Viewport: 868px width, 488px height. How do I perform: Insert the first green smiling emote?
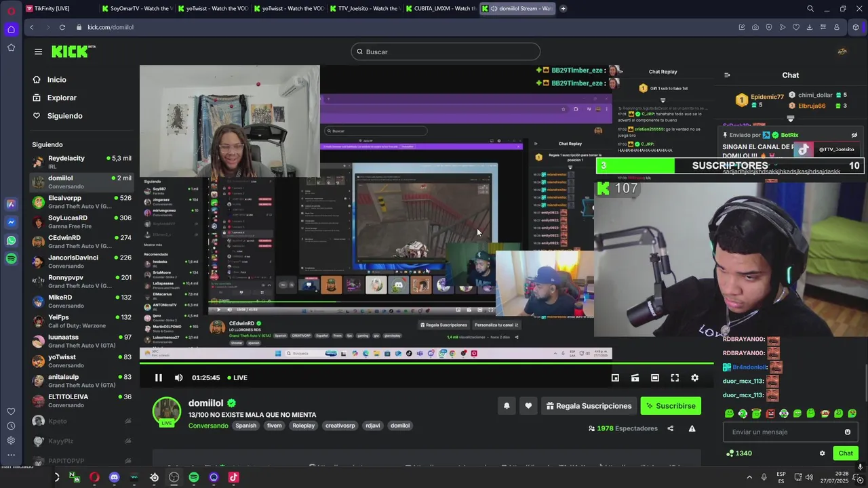pyautogui.click(x=729, y=413)
